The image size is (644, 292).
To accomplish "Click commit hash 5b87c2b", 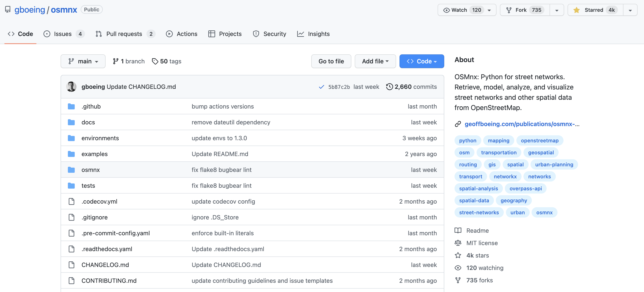I will (x=339, y=87).
